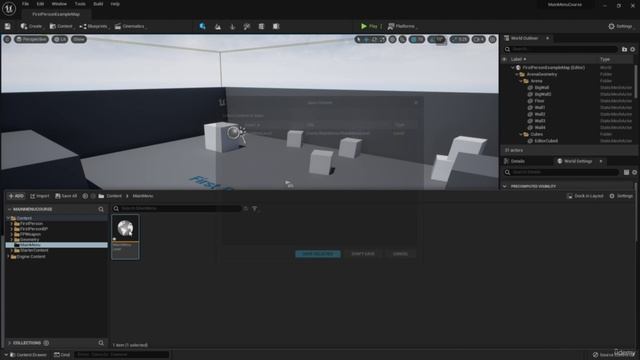This screenshot has height=360, width=640.
Task: Collapse the ArenaGeometry folder
Action: [517, 74]
